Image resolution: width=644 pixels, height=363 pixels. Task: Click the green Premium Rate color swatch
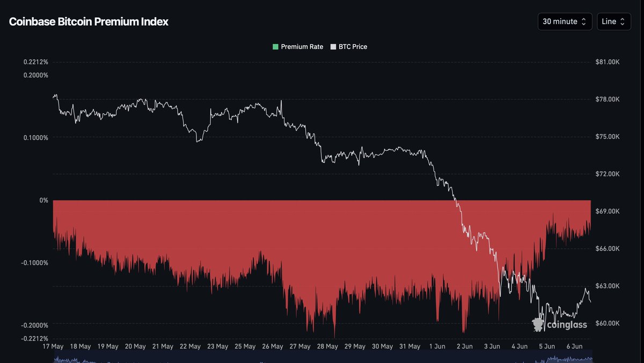click(275, 47)
